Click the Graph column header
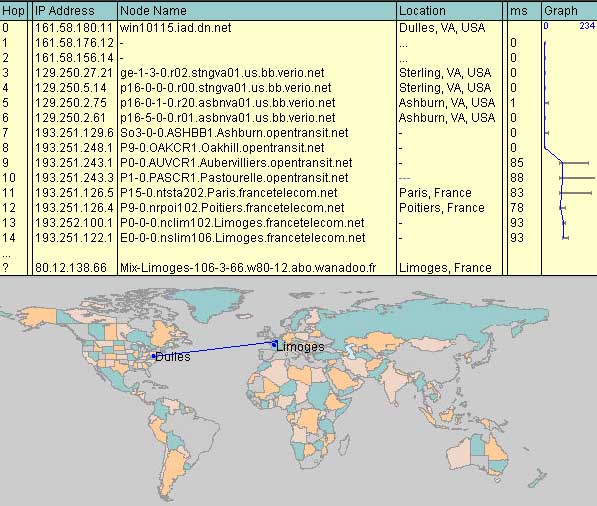The width and height of the screenshot is (597, 506). point(569,11)
